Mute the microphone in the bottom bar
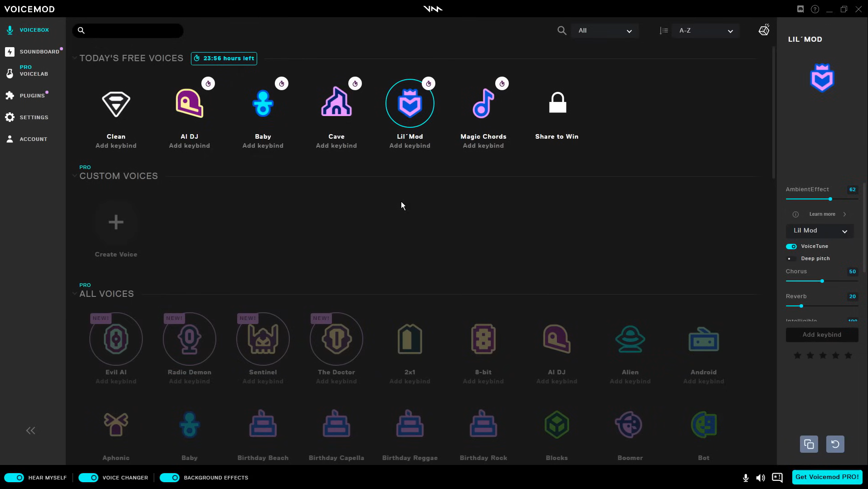The height and width of the screenshot is (489, 868). click(745, 478)
